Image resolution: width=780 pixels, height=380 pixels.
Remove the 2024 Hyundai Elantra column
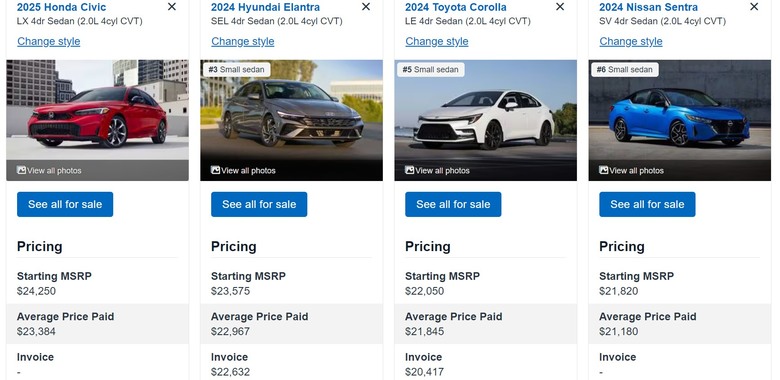click(x=366, y=6)
